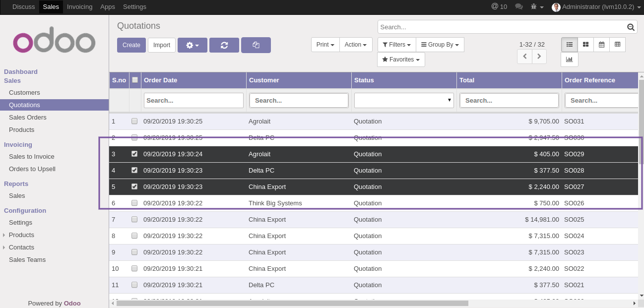Screen dimensions: 644x308
Task: Click the search magnifier icon
Action: tap(631, 27)
